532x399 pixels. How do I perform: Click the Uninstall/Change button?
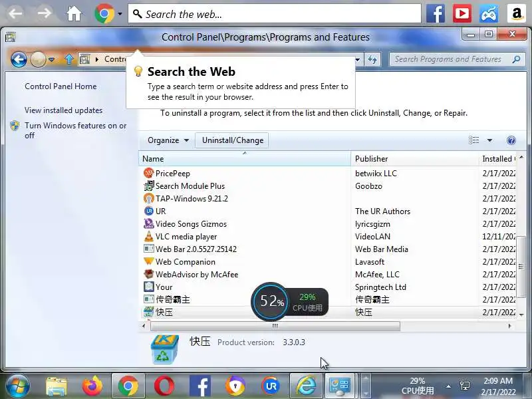(x=232, y=140)
